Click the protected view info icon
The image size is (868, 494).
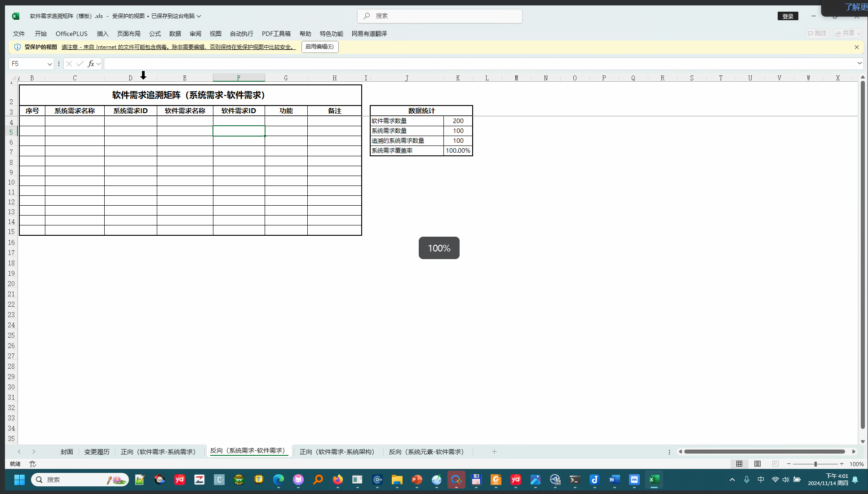18,47
